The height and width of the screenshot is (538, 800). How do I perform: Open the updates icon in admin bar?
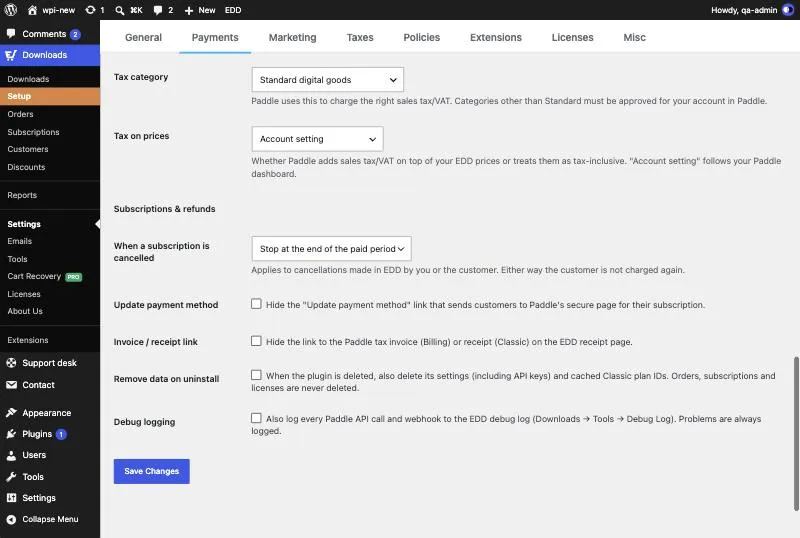90,10
